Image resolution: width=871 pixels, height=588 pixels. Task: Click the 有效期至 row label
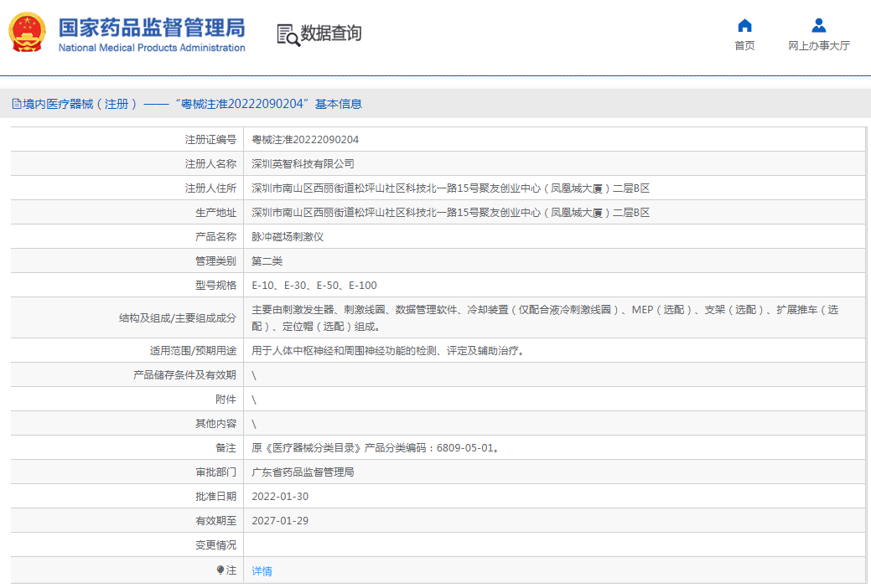(x=215, y=521)
